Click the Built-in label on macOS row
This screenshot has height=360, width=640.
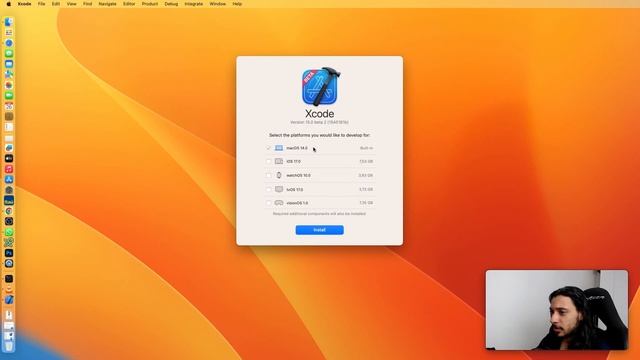(366, 148)
